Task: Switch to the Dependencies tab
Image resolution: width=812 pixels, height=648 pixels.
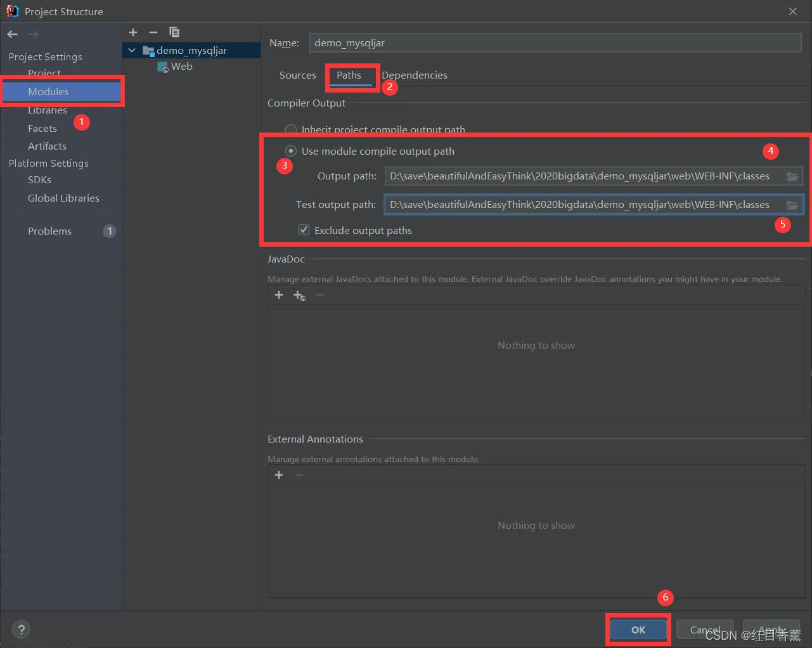Action: coord(415,75)
